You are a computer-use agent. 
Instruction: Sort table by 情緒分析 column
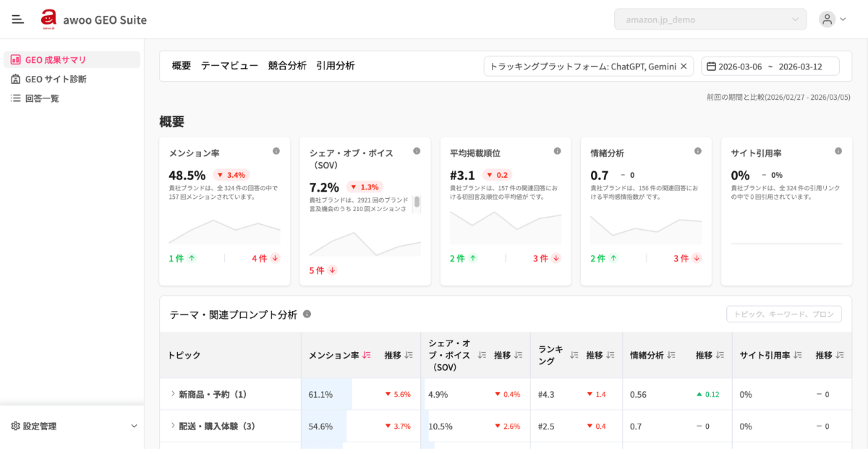click(x=671, y=355)
